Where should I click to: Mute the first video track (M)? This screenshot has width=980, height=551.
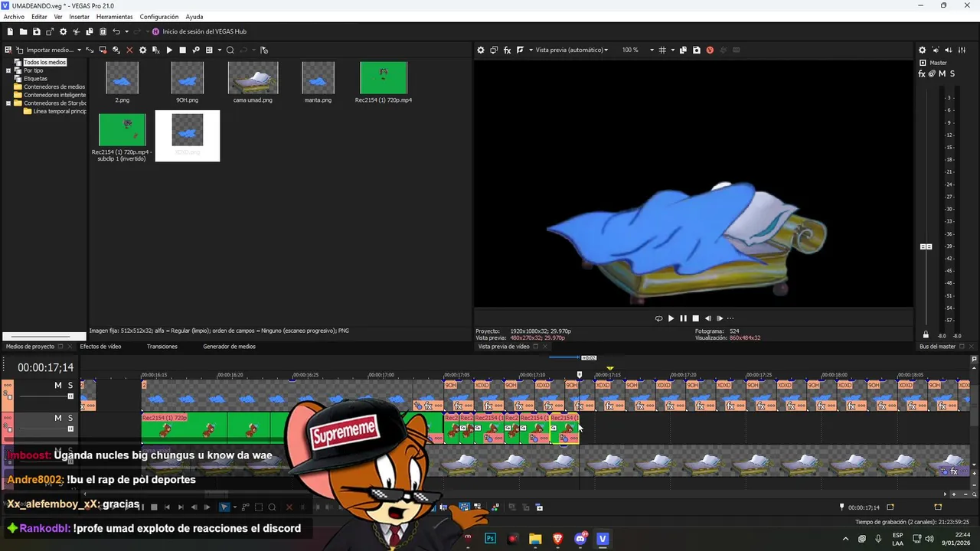click(x=57, y=385)
